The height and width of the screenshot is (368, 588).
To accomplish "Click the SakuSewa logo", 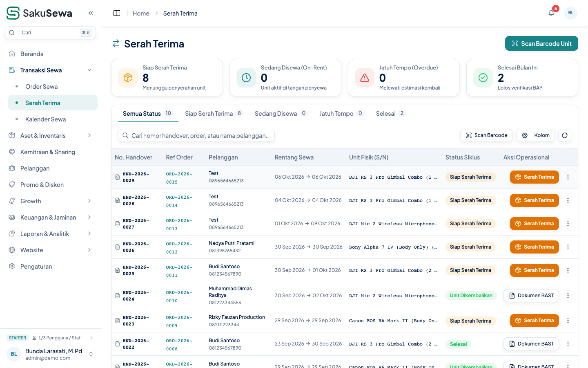I will (39, 13).
